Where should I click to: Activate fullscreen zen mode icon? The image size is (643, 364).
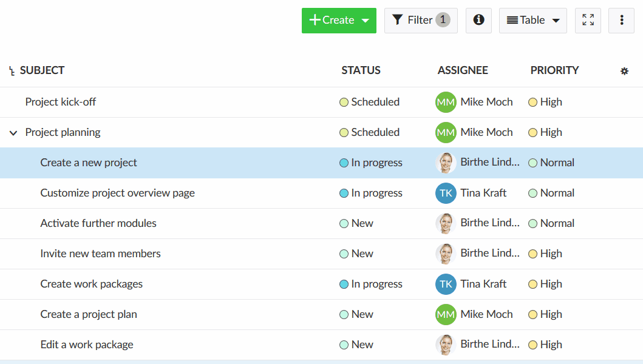(x=588, y=20)
